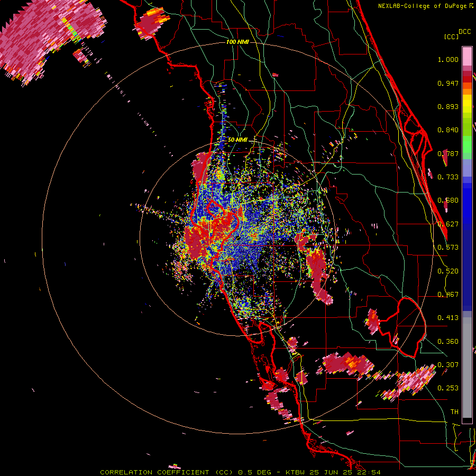The width and height of the screenshot is (476, 476).
Task: Click the 0.360 scale value
Action: click(448, 342)
